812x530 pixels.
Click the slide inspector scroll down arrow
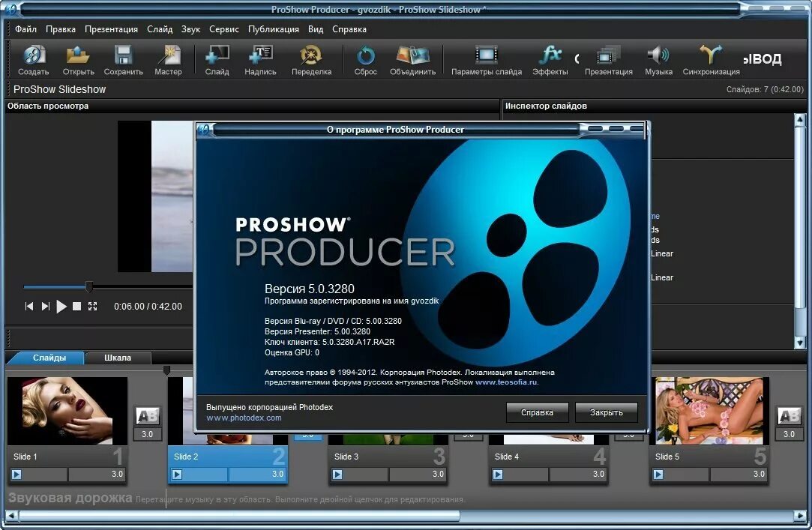pos(799,342)
